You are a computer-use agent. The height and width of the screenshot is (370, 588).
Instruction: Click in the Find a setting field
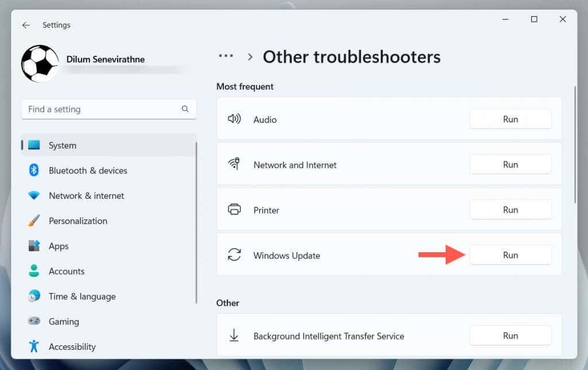pyautogui.click(x=109, y=109)
